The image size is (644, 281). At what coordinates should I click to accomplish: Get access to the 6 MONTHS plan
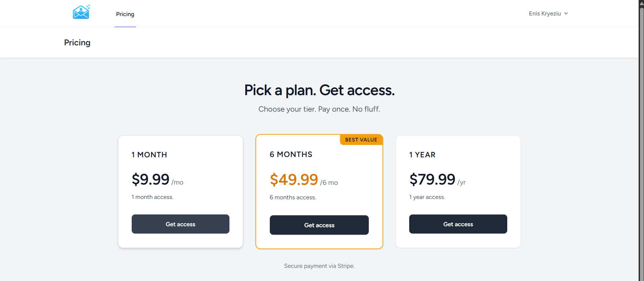click(319, 225)
